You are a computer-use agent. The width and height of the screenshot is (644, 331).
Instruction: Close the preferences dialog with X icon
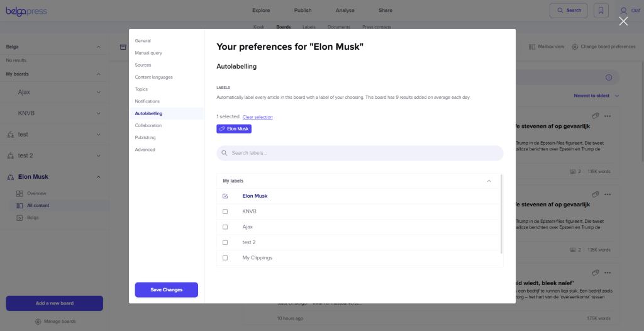(623, 21)
